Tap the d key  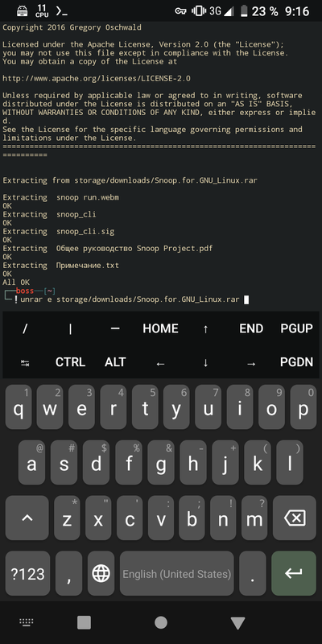tap(96, 462)
